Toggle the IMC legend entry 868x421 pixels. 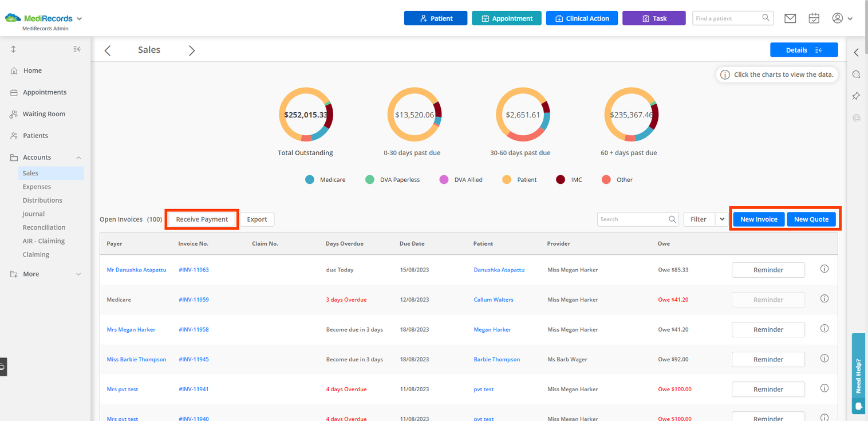(569, 180)
